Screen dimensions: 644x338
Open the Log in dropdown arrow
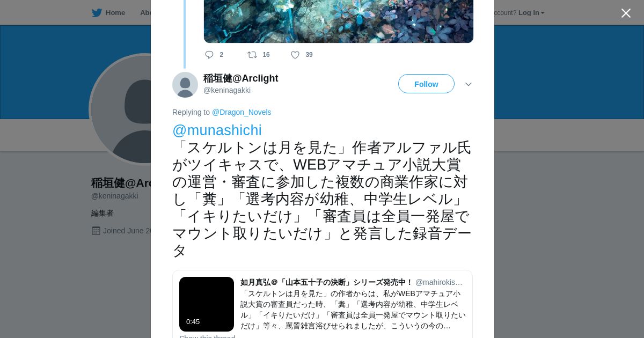tap(543, 13)
